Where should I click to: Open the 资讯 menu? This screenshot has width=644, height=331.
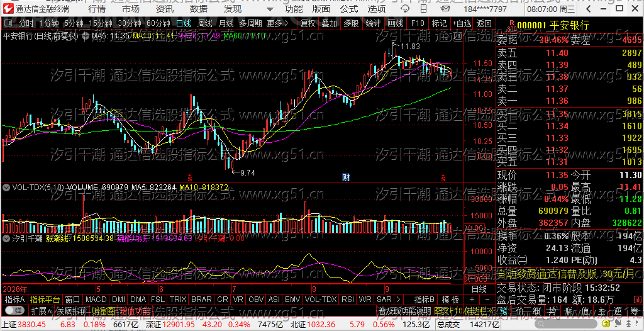pos(165,9)
